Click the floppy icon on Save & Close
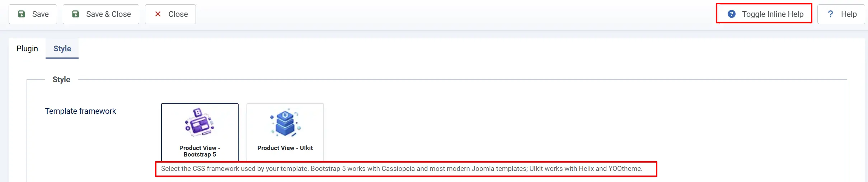Image resolution: width=868 pixels, height=182 pixels. 76,14
